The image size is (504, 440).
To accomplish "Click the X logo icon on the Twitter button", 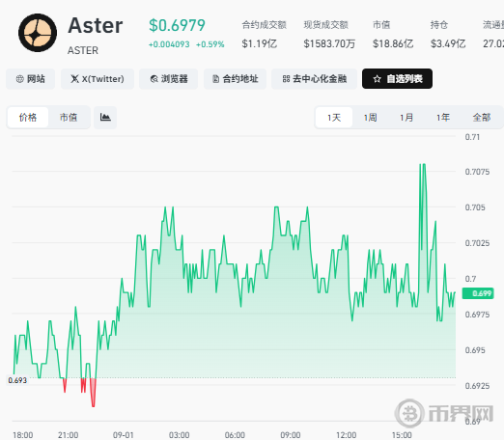I will [x=74, y=79].
